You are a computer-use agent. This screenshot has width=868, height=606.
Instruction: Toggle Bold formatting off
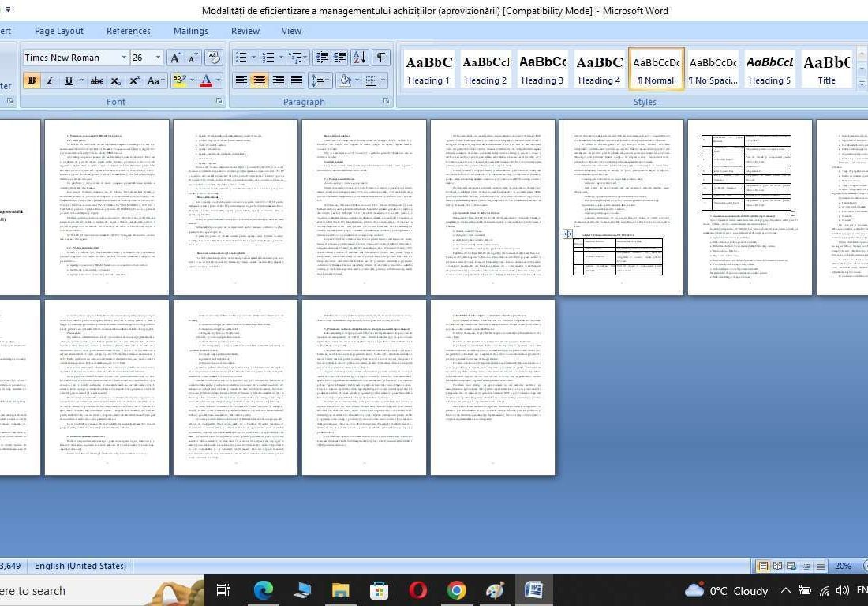(x=32, y=80)
